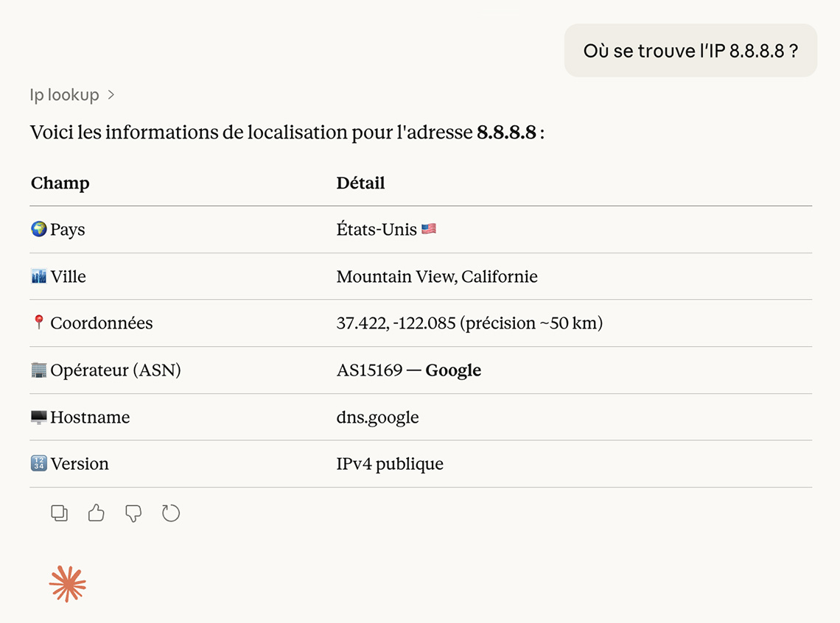Viewport: 840px width, 623px height.
Task: Give a thumbs down to the answer
Action: 133,513
